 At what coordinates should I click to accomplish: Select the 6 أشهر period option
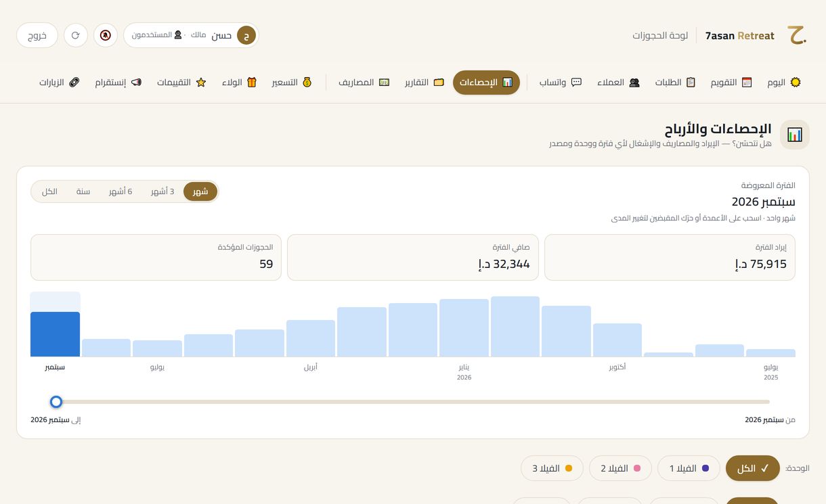pos(121,191)
